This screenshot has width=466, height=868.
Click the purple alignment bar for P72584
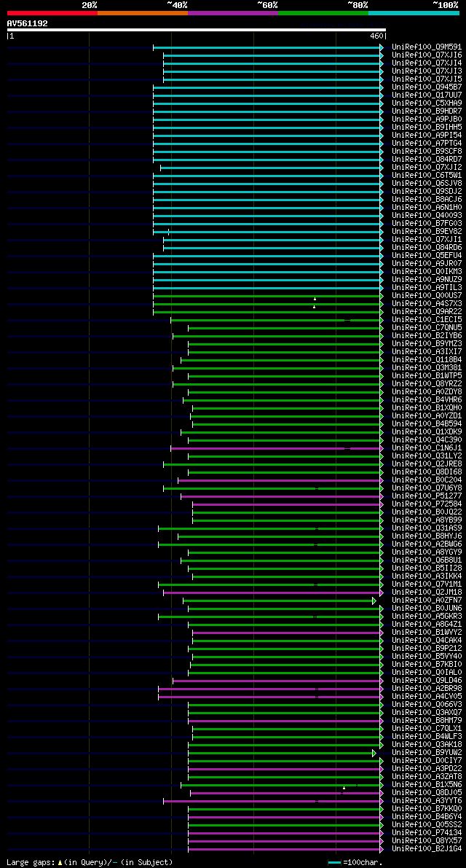click(286, 504)
